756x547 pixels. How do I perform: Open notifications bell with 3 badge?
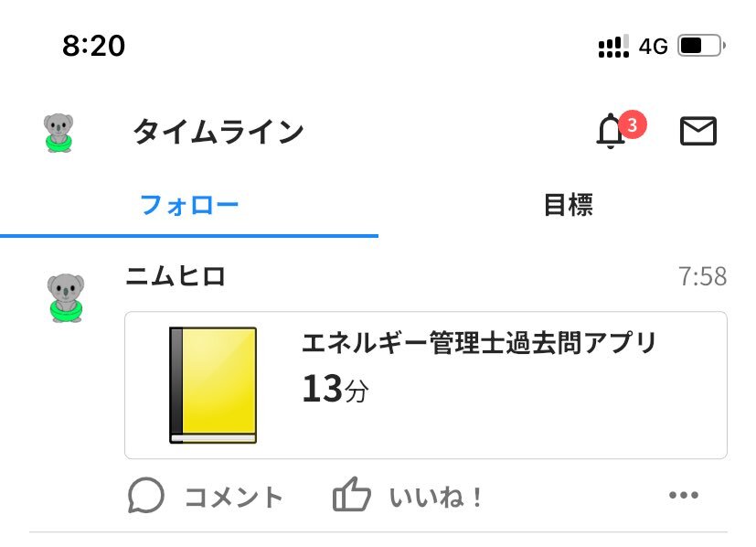[611, 133]
